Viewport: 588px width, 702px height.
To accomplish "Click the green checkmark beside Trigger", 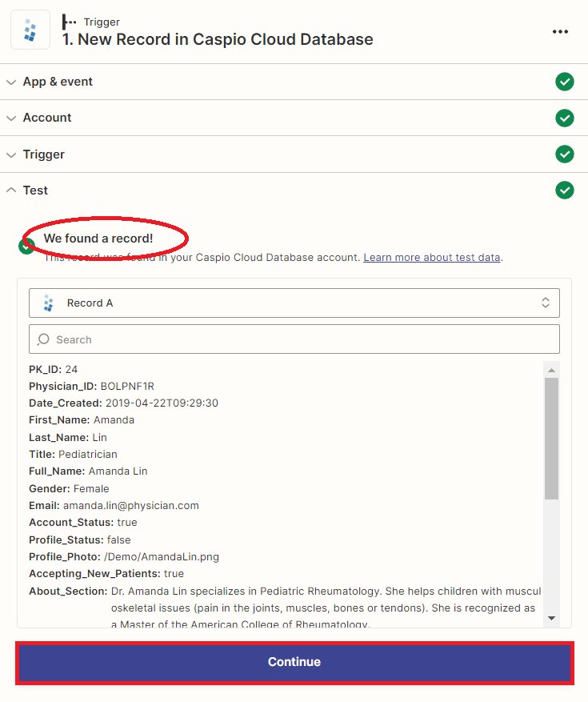I will [565, 154].
